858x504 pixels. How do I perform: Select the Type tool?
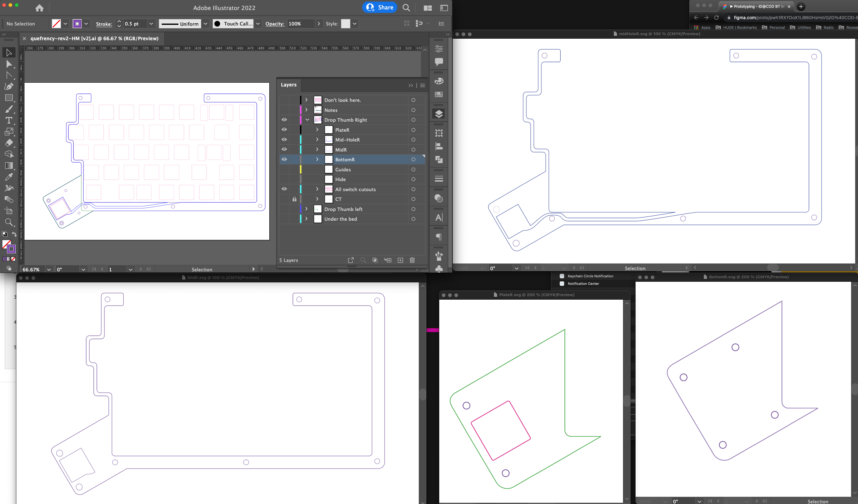click(x=9, y=120)
